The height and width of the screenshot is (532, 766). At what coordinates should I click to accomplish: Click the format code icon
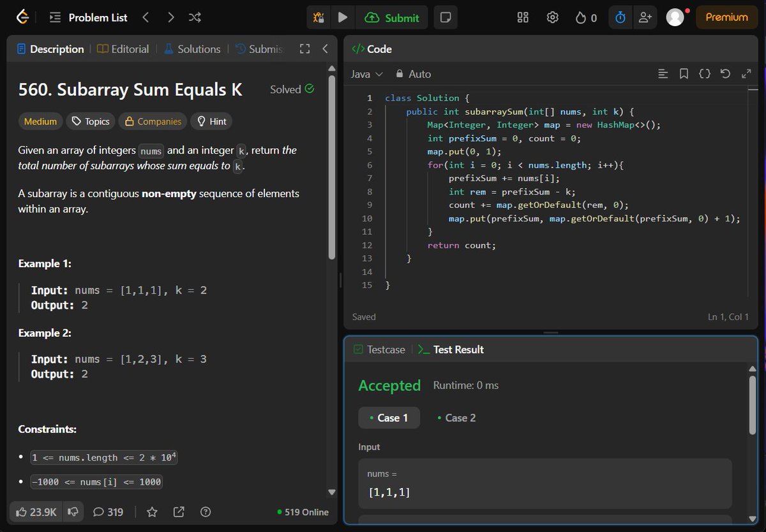(x=663, y=74)
